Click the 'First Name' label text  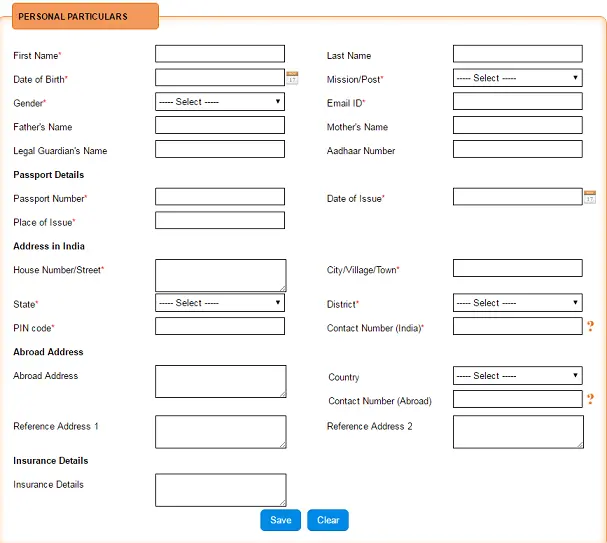[x=36, y=56]
